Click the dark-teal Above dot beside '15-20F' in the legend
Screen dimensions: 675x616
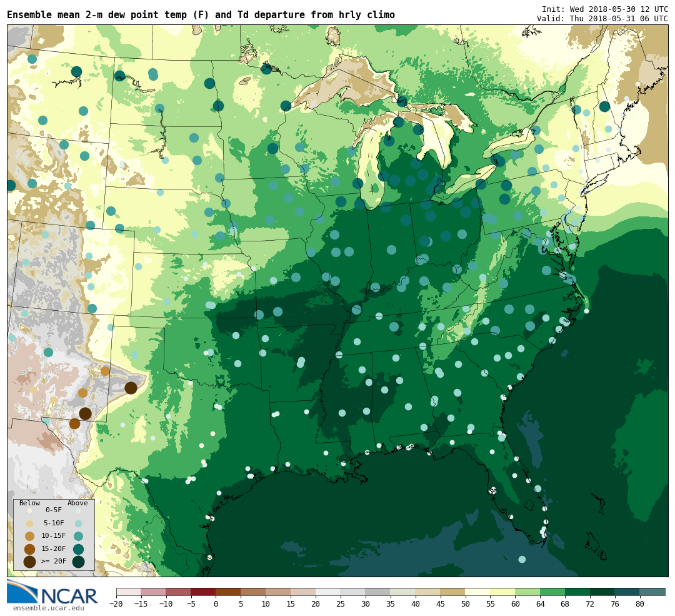coord(78,549)
